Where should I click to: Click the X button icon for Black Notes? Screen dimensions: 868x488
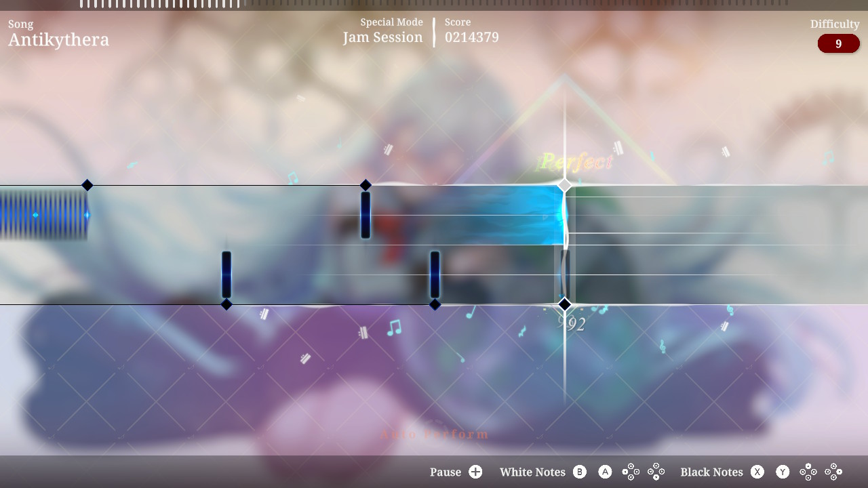point(757,472)
